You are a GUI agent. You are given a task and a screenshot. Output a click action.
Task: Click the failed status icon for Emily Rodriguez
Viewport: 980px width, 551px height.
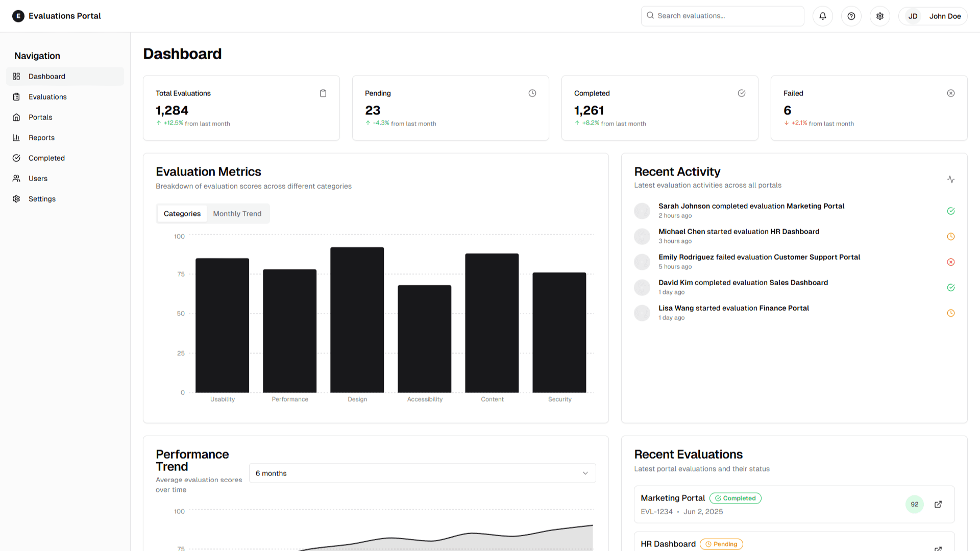coord(951,262)
